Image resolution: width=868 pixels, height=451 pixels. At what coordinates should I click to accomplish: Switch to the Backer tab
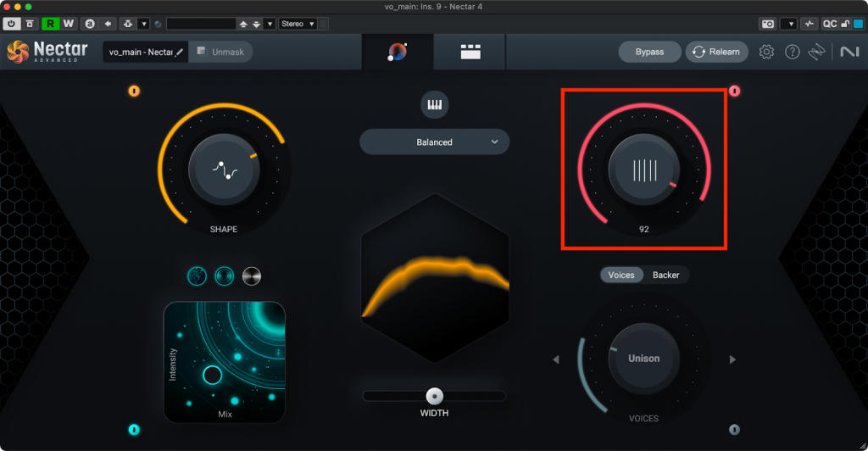[x=665, y=275]
